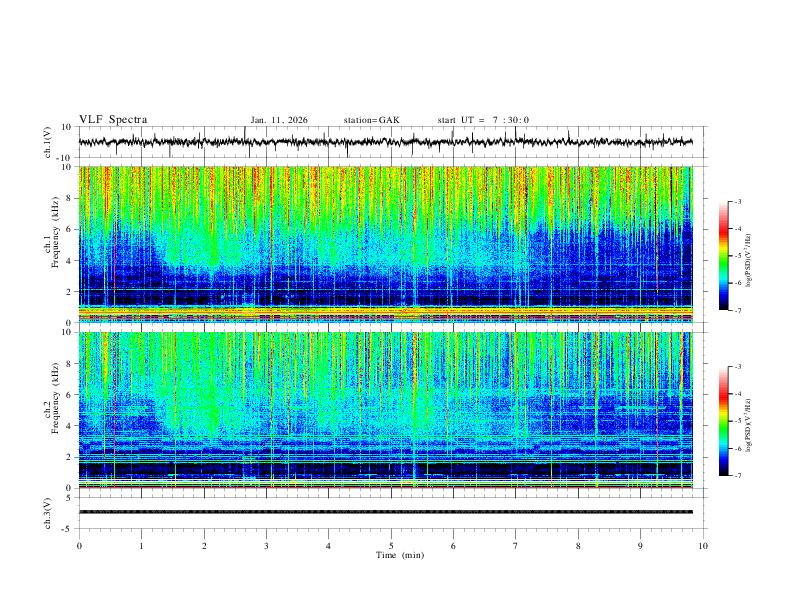792x612 pixels.
Task: Click the log(PSD) label beside lower colorbar
Action: pos(748,425)
